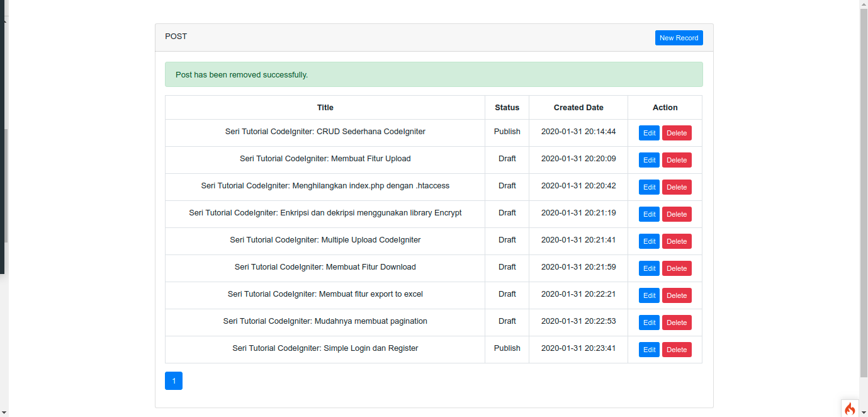Edit the Simple Login dan Register post
Viewport: 868px width, 417px height.
point(649,350)
